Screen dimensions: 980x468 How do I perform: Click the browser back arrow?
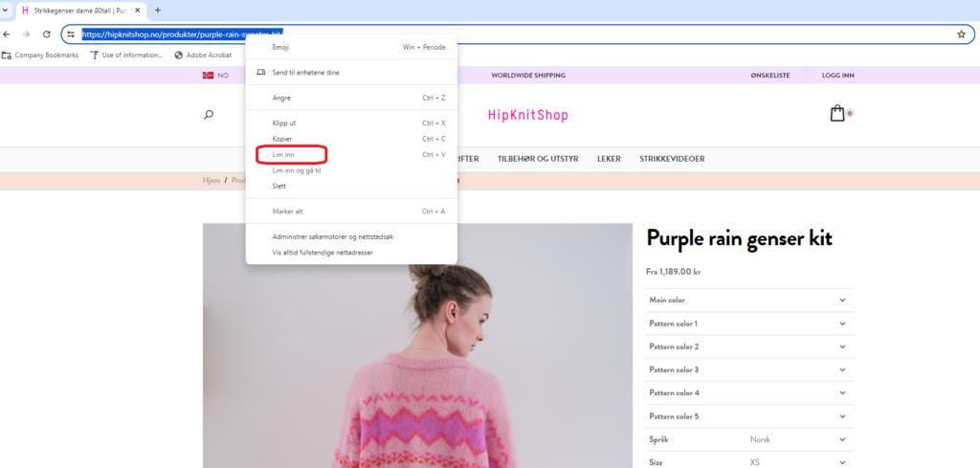[x=7, y=33]
